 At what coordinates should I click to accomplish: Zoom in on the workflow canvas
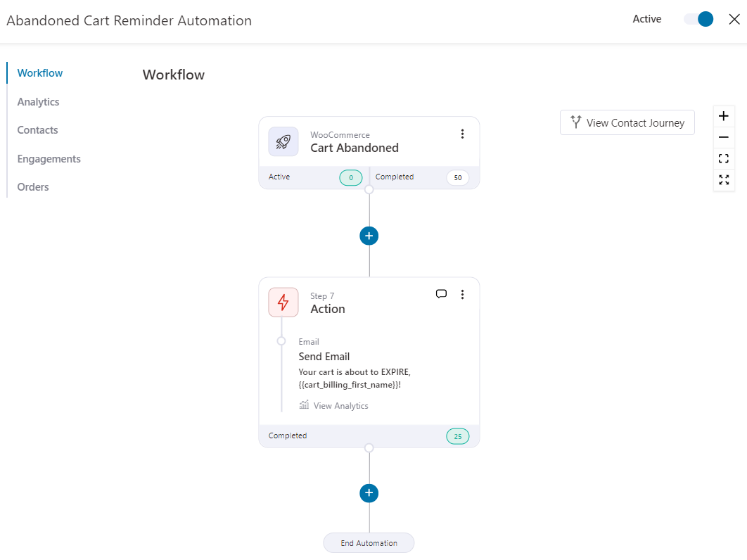723,115
